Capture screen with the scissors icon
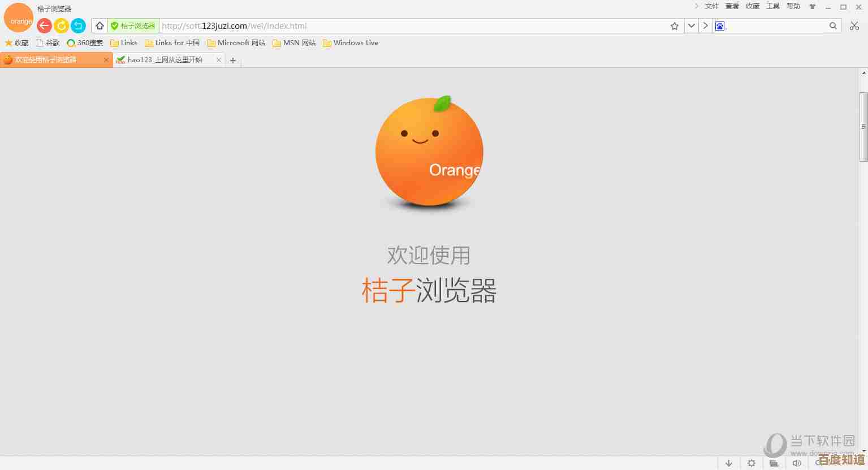868x470 pixels. click(x=854, y=25)
